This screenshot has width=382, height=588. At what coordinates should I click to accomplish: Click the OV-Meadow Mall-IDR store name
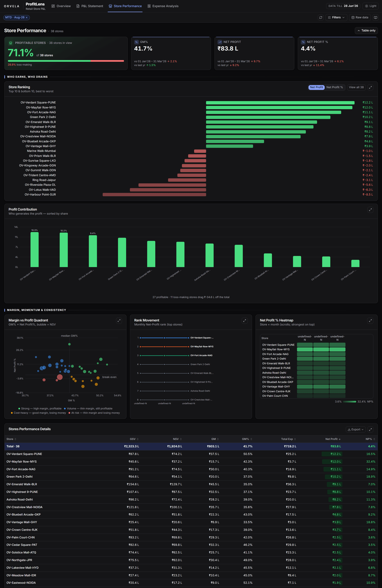(21, 575)
